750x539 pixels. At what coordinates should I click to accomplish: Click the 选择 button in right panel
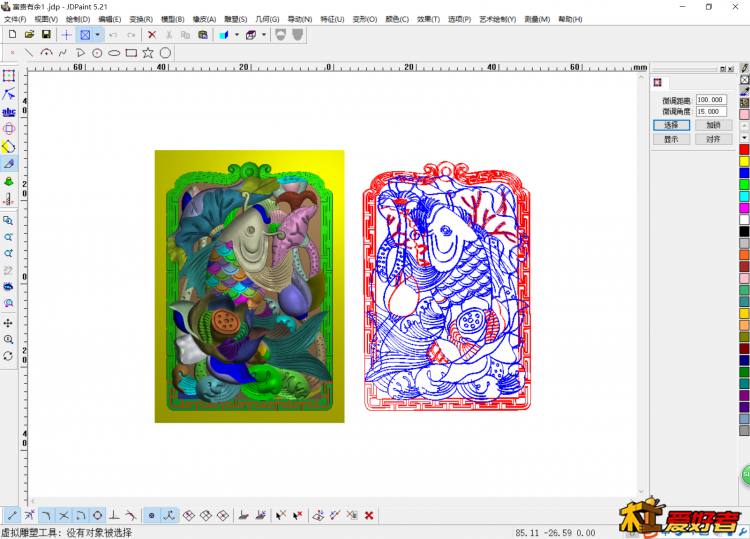tap(672, 125)
